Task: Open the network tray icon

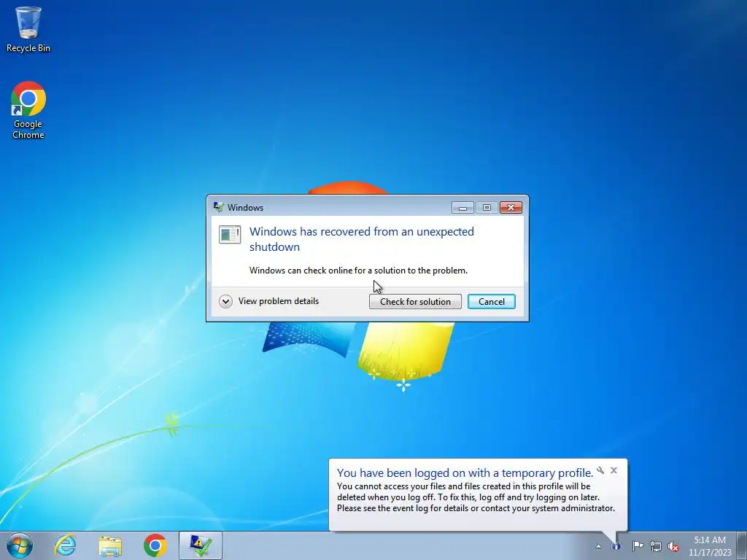Action: click(656, 546)
